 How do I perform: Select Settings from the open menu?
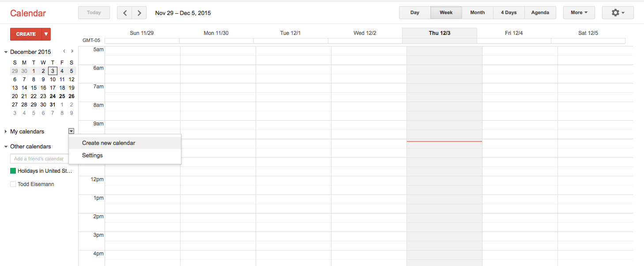(x=92, y=155)
